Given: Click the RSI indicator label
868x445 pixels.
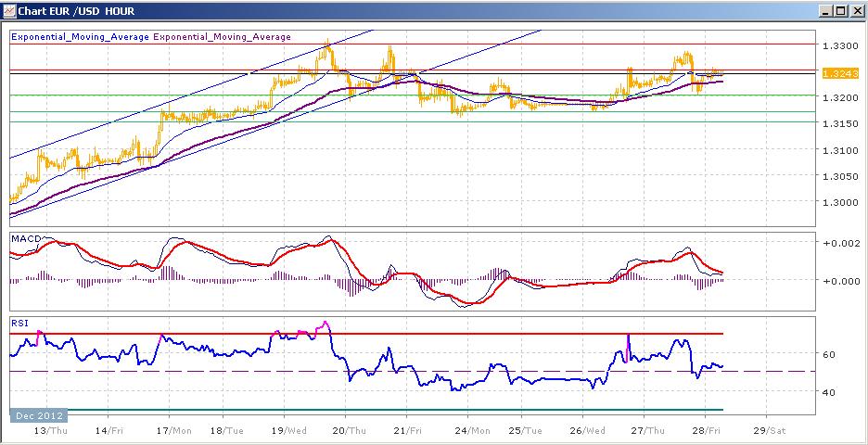Looking at the screenshot, I should (18, 323).
